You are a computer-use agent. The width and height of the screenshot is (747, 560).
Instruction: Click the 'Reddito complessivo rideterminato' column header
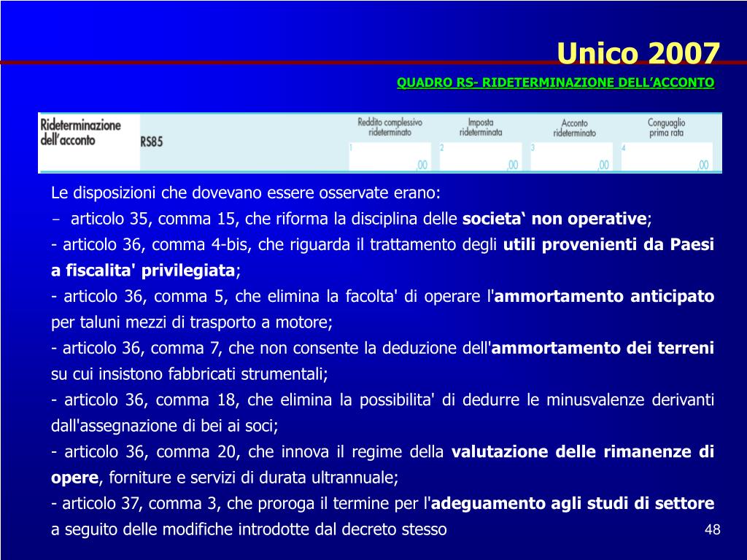tap(390, 127)
